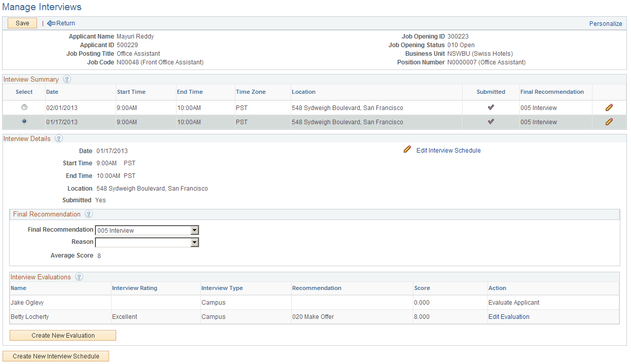631x364 pixels.
Task: Open the Reason dropdown
Action: pyautogui.click(x=194, y=242)
